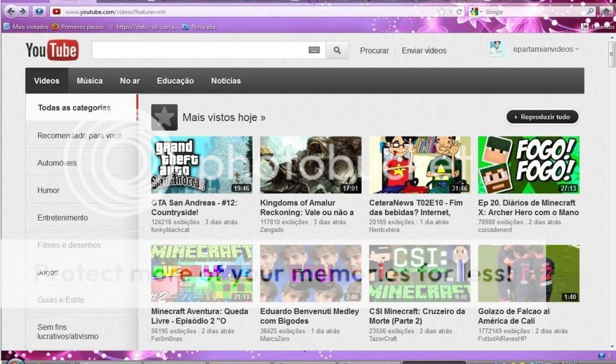The height and width of the screenshot is (364, 616).
Task: Open the Educação tab
Action: point(175,81)
